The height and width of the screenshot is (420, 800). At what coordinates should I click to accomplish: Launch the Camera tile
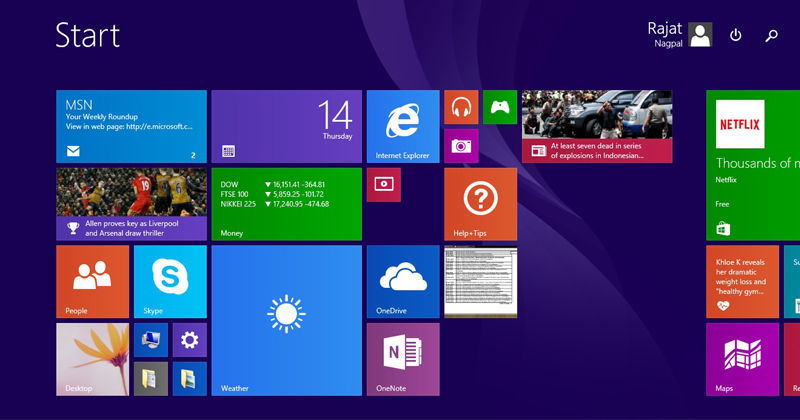(x=461, y=146)
